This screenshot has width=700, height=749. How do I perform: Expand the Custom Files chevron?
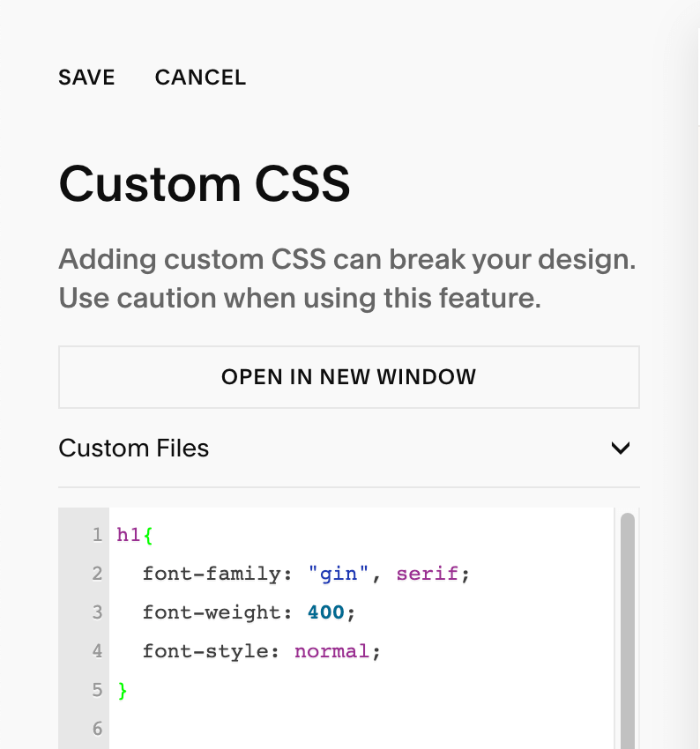pos(620,448)
